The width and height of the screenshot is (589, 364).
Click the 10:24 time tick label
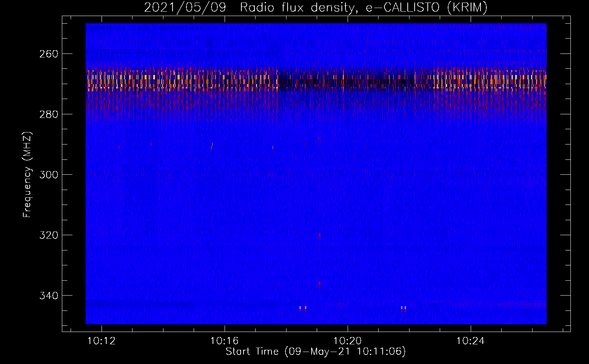click(x=471, y=341)
